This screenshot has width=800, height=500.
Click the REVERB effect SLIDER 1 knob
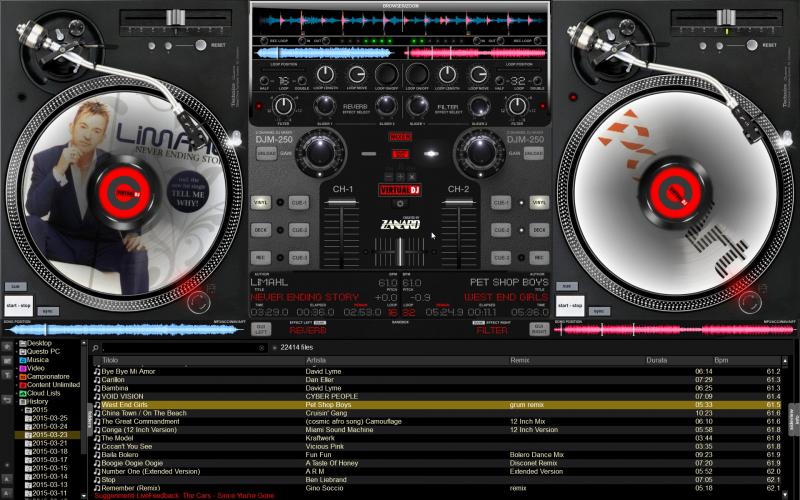324,106
